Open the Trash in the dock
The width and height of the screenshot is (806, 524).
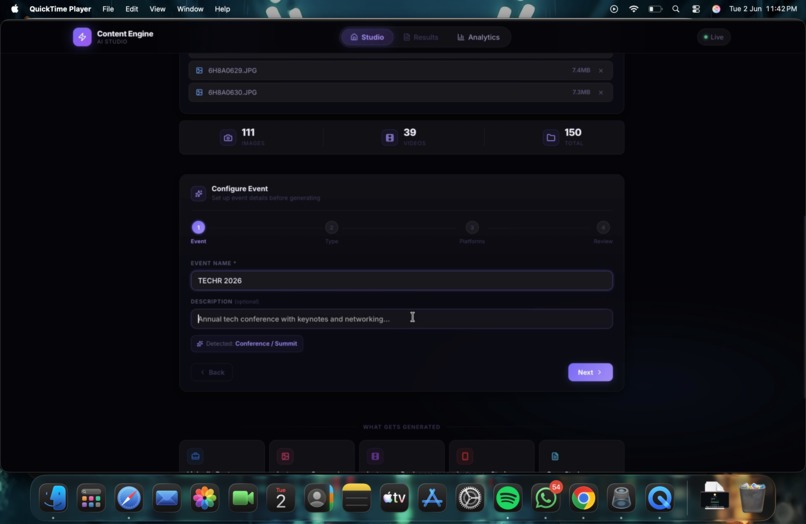click(x=752, y=498)
